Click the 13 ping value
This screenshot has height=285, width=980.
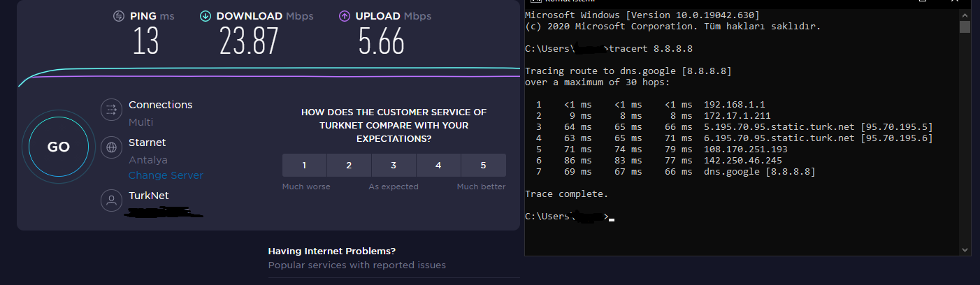pos(146,42)
